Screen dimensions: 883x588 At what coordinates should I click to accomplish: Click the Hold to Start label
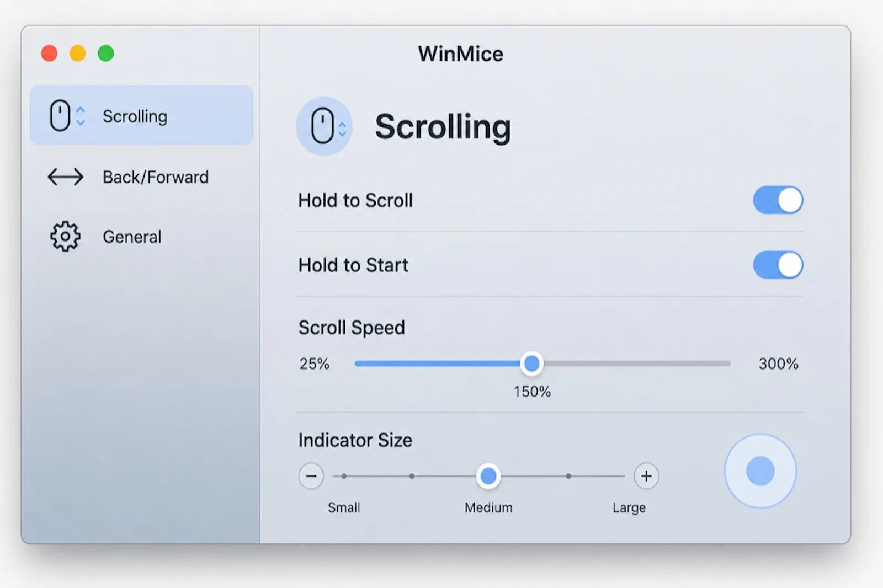click(353, 265)
